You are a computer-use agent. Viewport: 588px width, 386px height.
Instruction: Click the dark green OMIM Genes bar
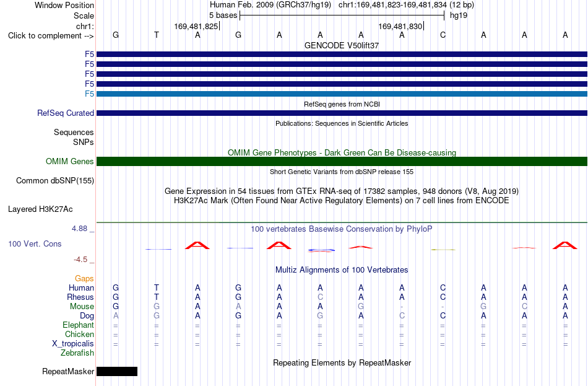[342, 162]
